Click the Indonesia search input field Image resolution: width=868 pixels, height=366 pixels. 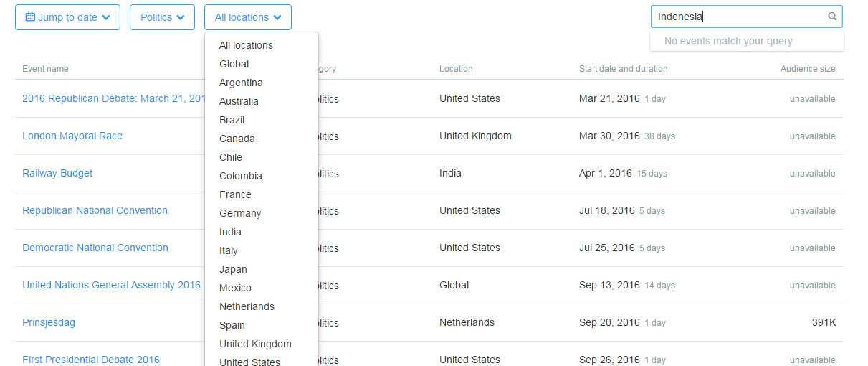[x=738, y=17]
